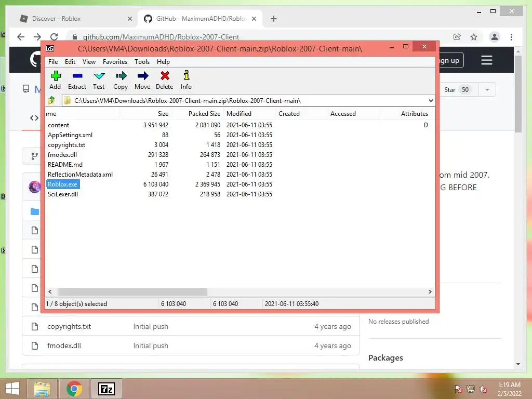
Task: Click the muted volume tray icon
Action: [483, 389]
